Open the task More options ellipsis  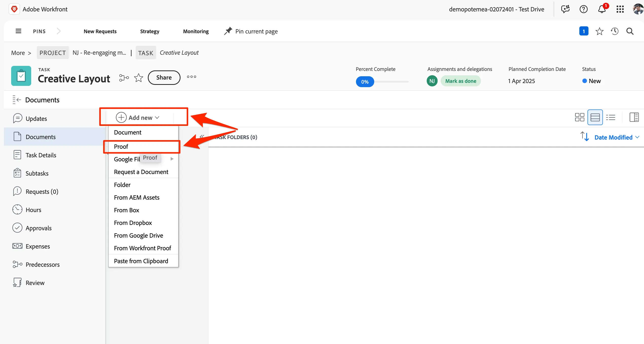(x=191, y=77)
